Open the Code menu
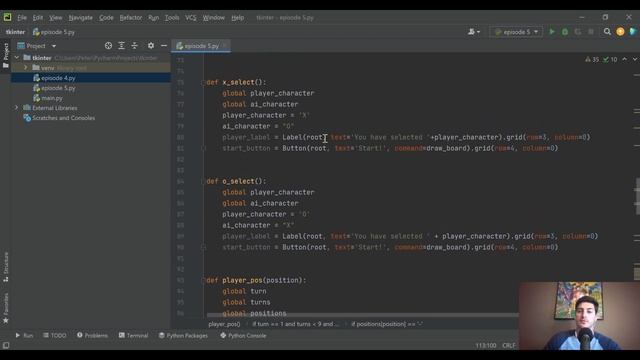The height and width of the screenshot is (360, 640). pos(106,18)
